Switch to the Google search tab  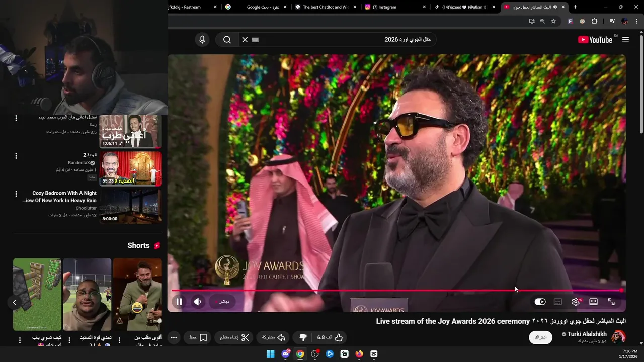[256, 7]
